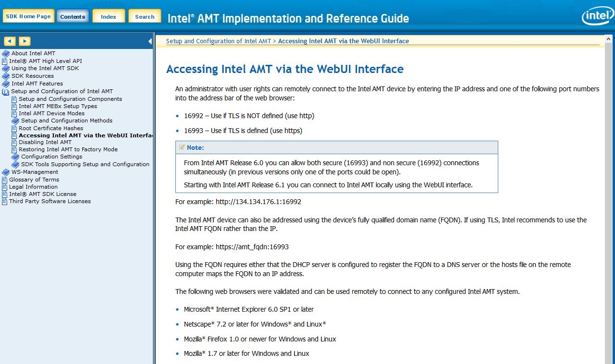The width and height of the screenshot is (615, 364).
Task: Open the Intel® AMT SDK License topic
Action: click(x=43, y=194)
